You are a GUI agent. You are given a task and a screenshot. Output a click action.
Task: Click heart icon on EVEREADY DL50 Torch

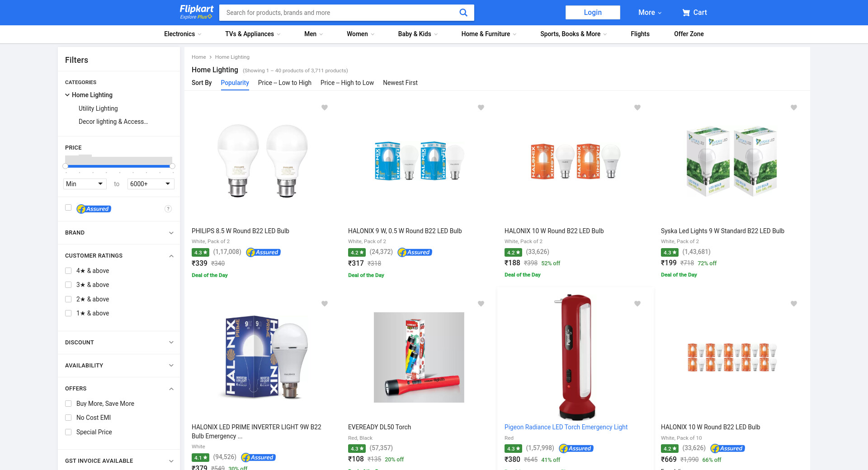tap(481, 304)
